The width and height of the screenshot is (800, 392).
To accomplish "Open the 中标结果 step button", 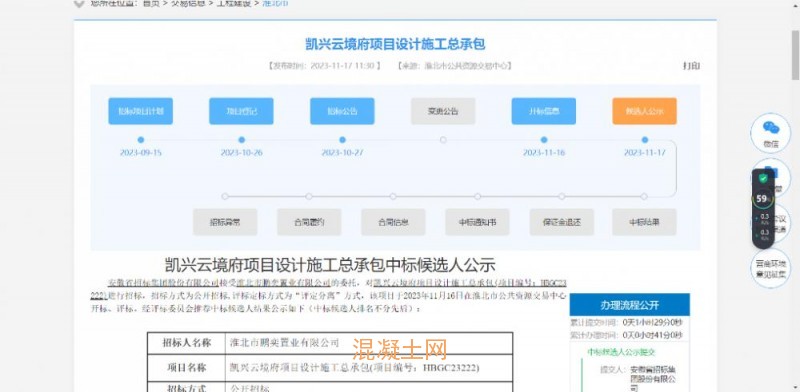I will point(644,222).
